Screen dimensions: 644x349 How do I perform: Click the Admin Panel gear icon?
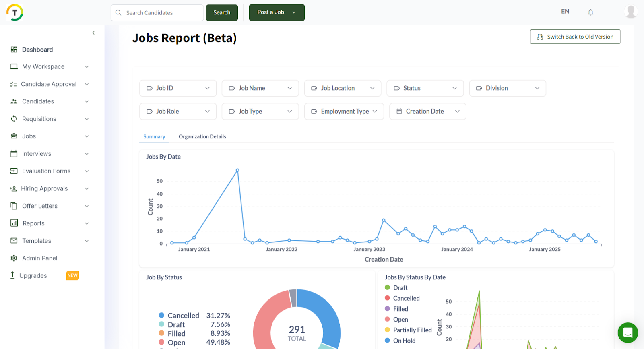[14, 258]
